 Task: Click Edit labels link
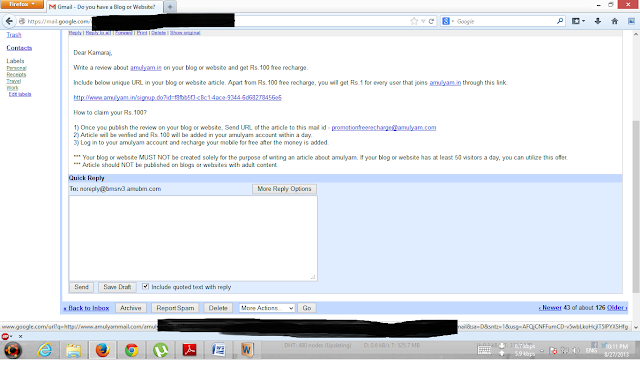tap(20, 94)
